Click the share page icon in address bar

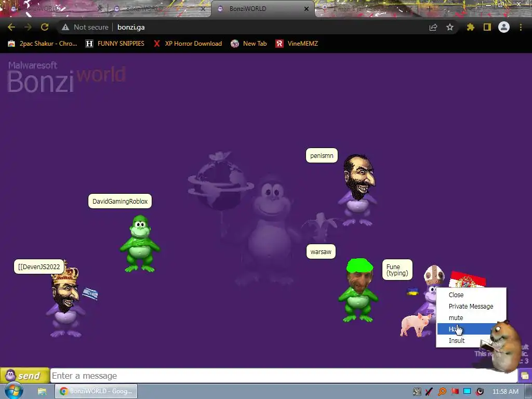click(433, 27)
